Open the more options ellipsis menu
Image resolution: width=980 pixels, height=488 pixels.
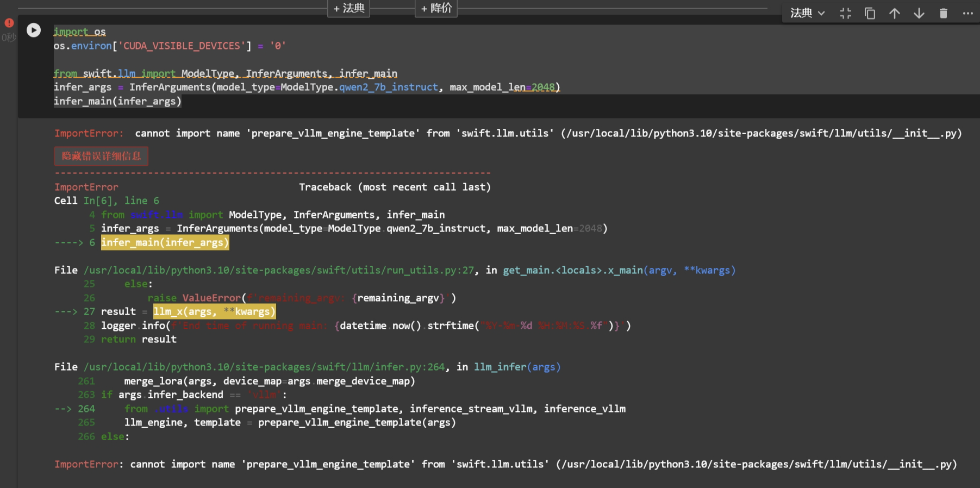tap(967, 13)
